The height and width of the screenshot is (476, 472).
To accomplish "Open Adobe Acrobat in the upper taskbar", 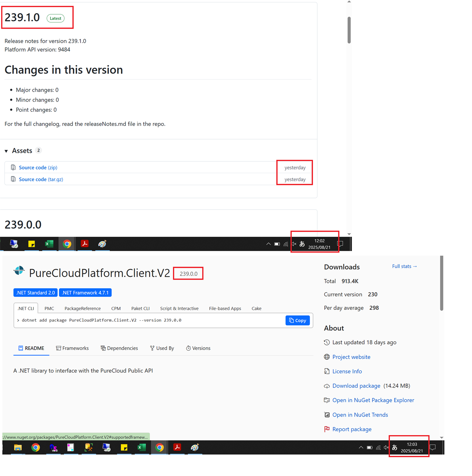I will click(84, 244).
